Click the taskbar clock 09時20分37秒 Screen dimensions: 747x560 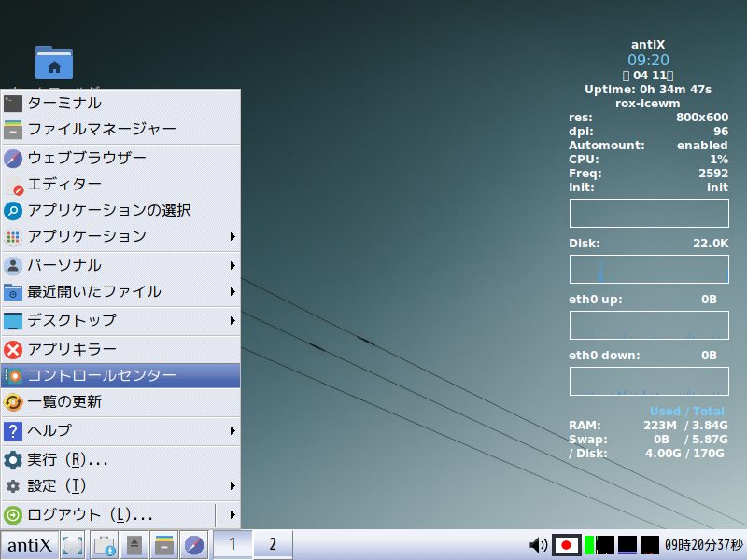[704, 545]
